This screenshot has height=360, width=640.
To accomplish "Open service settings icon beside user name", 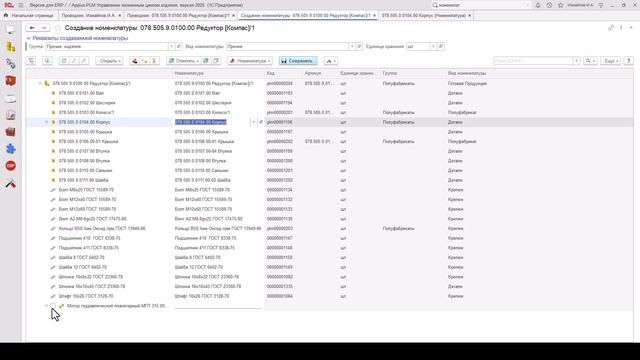I will tap(601, 5).
